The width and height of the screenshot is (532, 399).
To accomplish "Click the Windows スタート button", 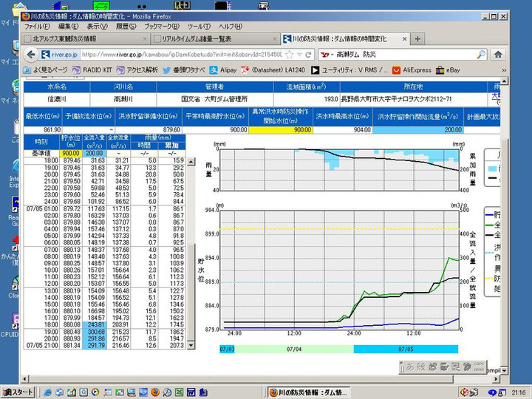I will 18,392.
